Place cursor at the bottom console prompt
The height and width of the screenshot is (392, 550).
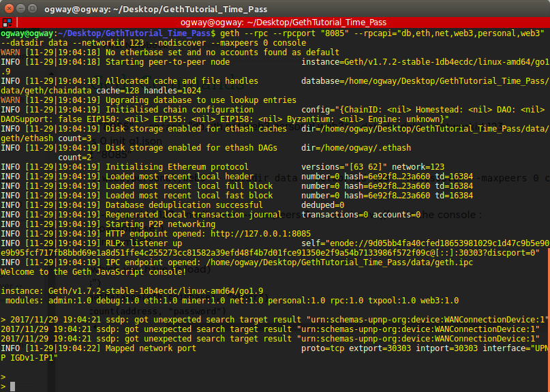point(13,387)
